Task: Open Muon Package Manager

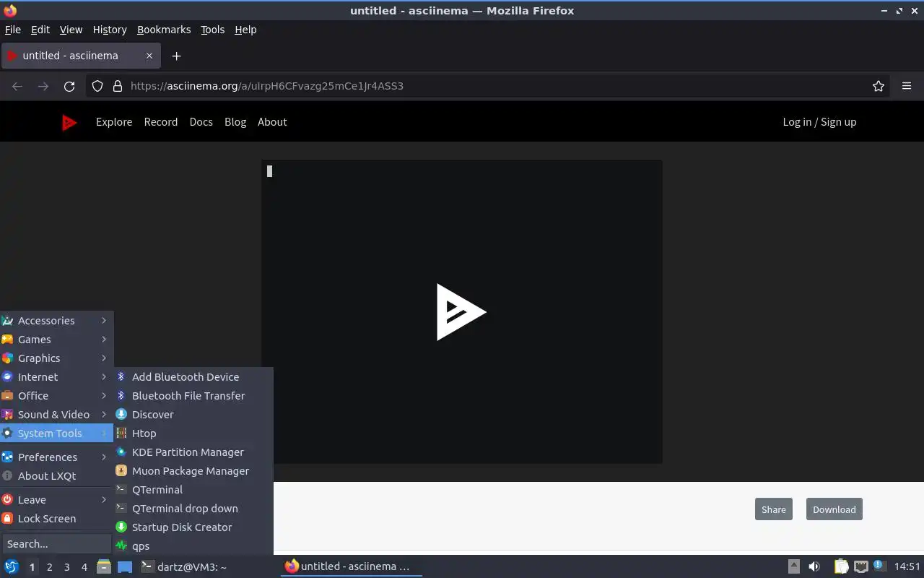Action: click(193, 471)
